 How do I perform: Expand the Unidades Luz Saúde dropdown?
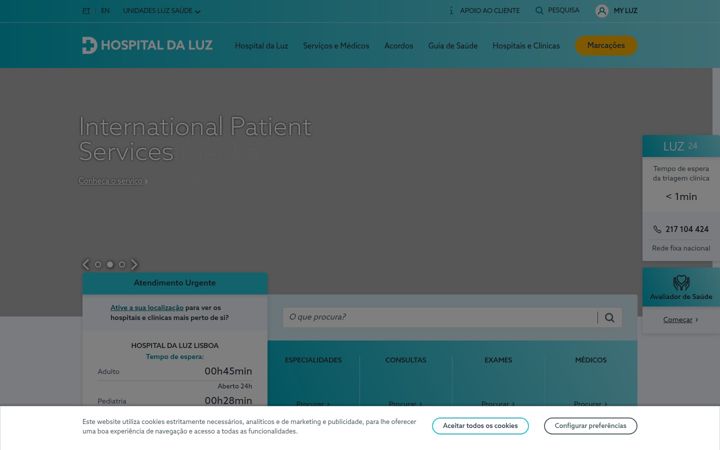click(161, 11)
